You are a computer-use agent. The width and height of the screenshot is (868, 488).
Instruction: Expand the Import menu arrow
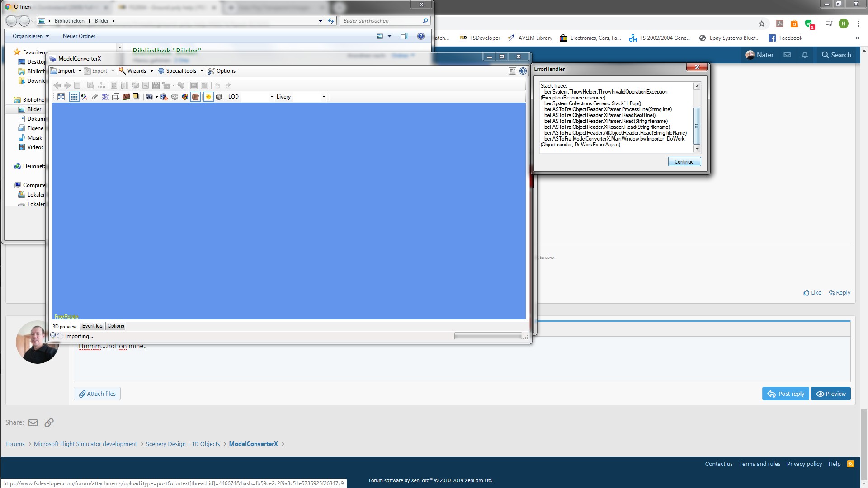click(x=80, y=71)
